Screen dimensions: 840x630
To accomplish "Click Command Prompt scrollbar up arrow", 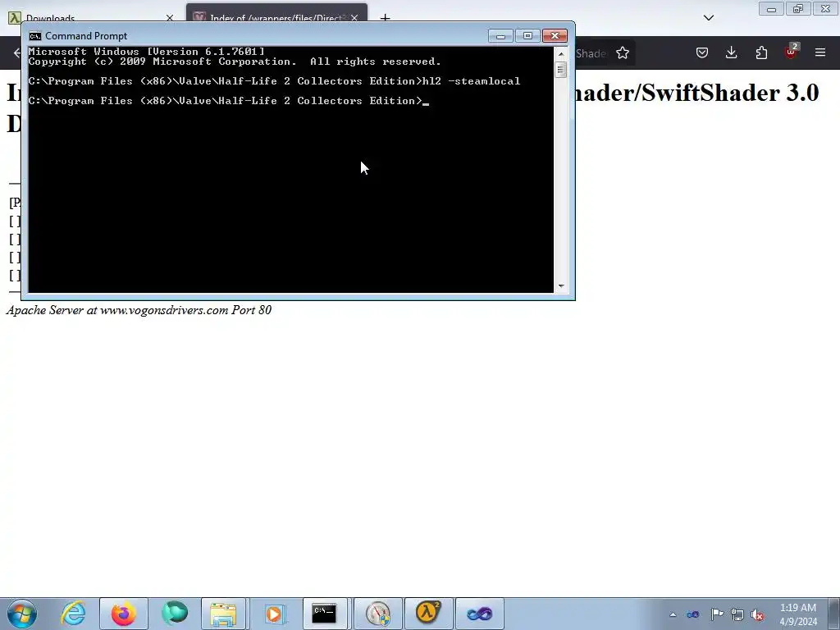I will tap(561, 54).
